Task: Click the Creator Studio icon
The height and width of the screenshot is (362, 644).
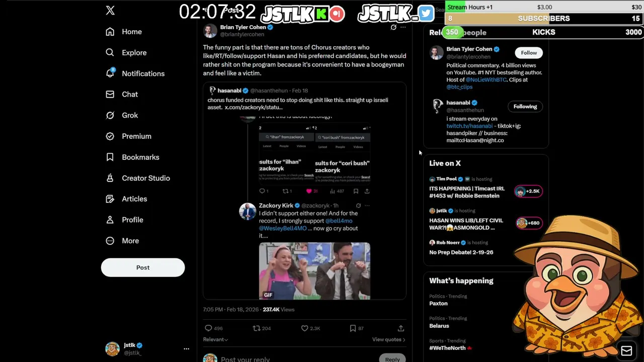Action: [x=110, y=178]
